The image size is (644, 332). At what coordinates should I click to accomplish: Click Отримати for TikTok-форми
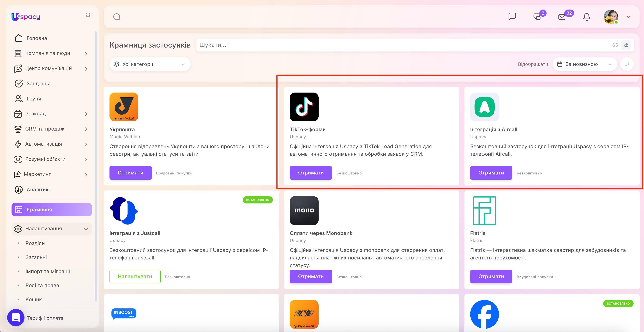click(x=311, y=173)
